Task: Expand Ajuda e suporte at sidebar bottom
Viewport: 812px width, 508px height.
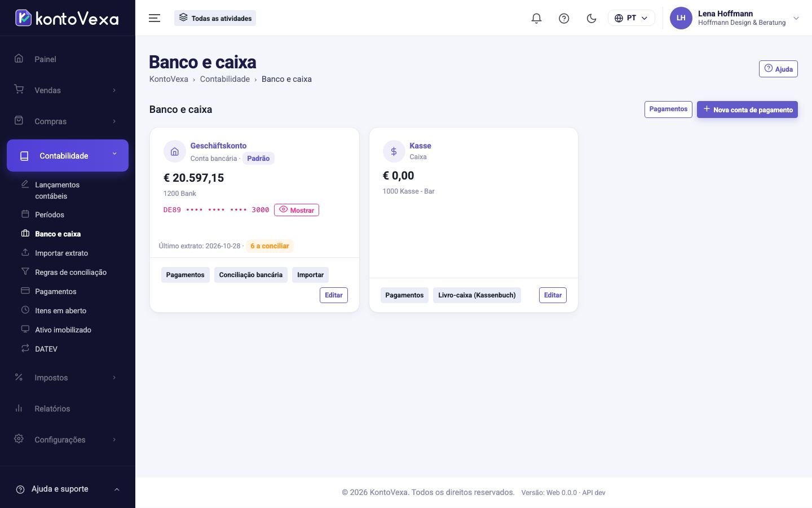Action: click(68, 489)
